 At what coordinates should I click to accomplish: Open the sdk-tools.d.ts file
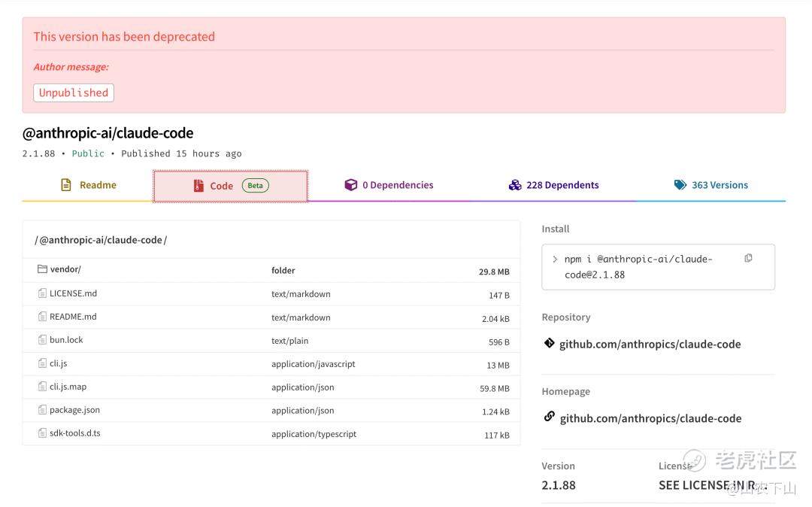point(74,433)
